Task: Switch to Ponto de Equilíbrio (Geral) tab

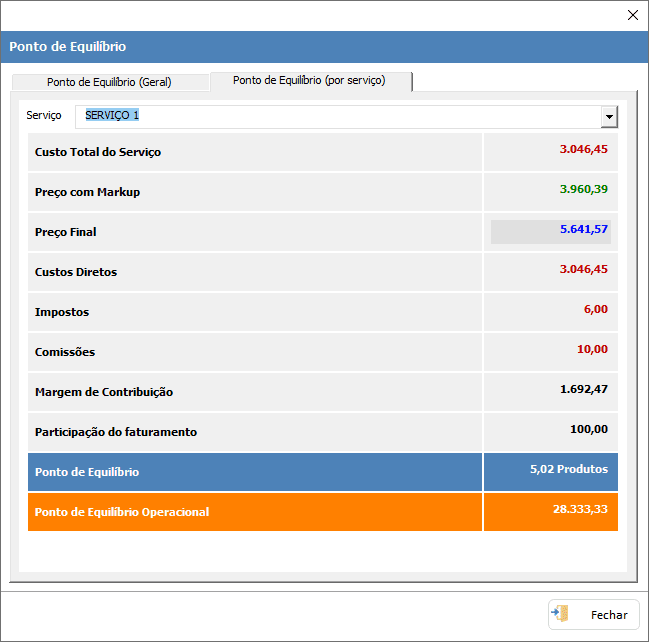Action: (110, 82)
